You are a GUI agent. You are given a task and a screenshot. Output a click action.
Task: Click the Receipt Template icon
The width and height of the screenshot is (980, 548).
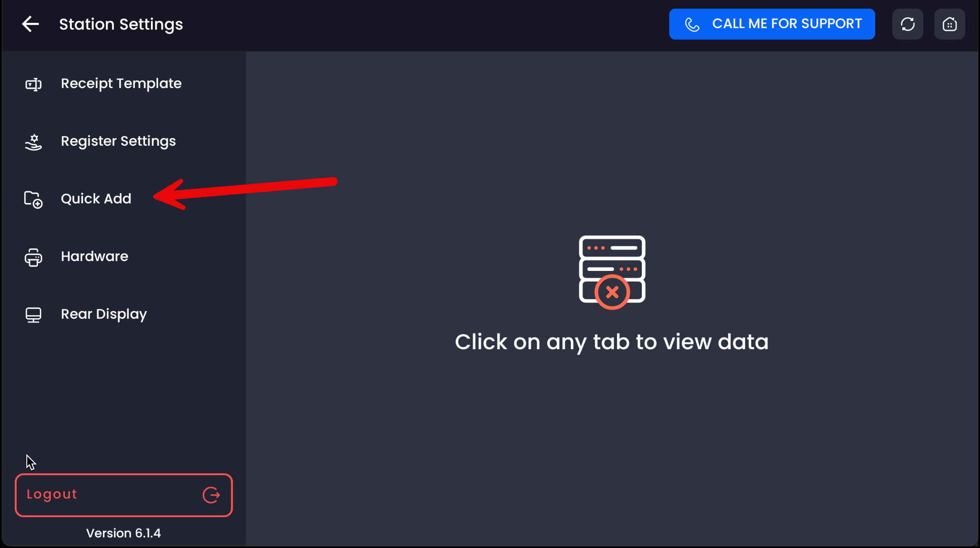[34, 84]
